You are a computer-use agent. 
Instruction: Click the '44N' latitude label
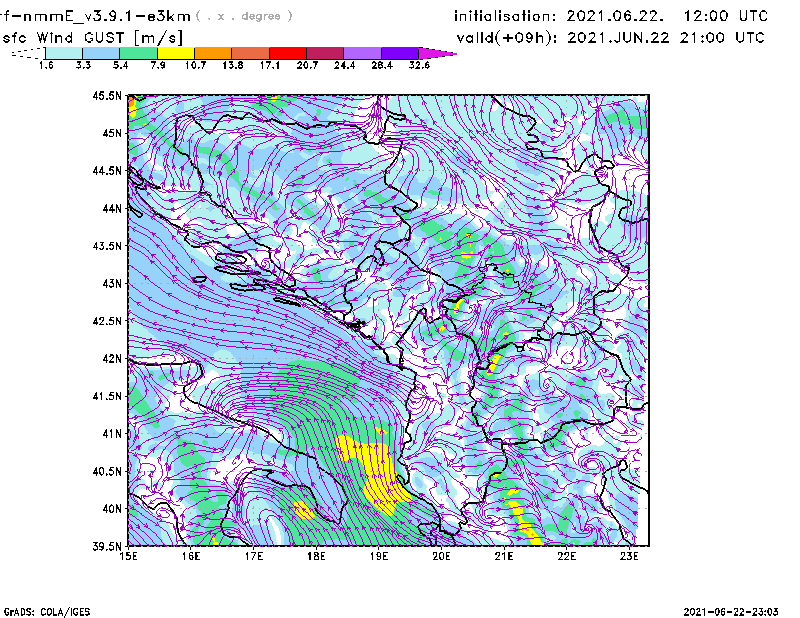click(112, 208)
